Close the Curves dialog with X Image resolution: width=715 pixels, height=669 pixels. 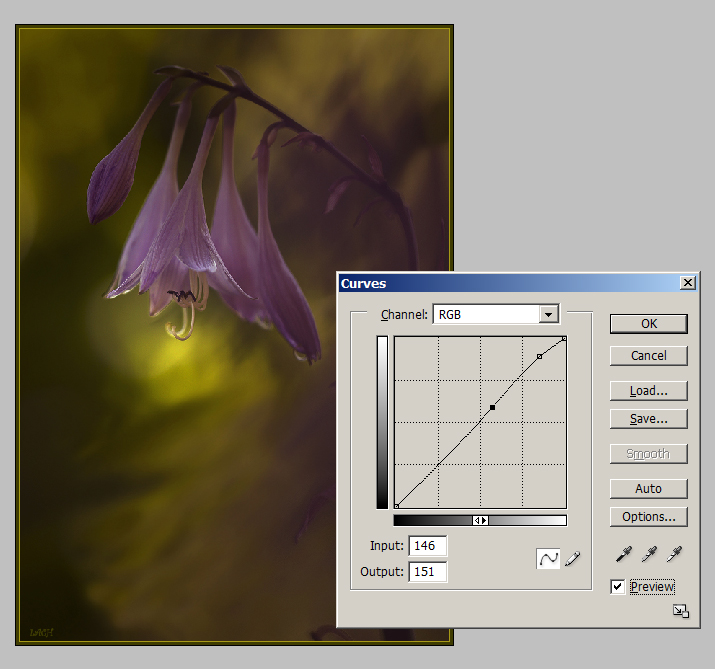(687, 283)
